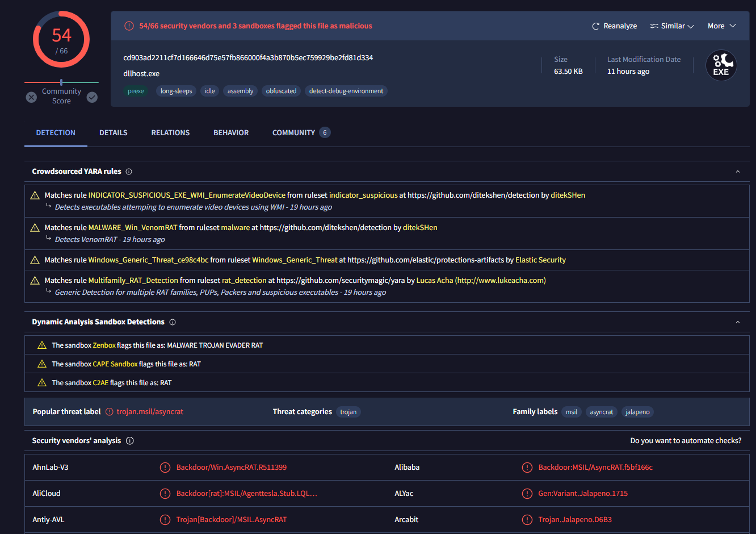Click the community score slider bar

[x=61, y=82]
